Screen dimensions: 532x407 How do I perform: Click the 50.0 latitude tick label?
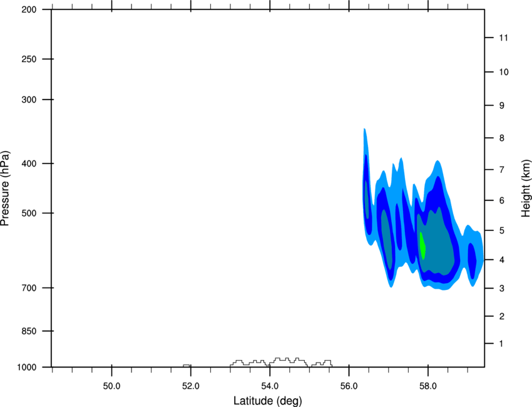[x=111, y=386]
